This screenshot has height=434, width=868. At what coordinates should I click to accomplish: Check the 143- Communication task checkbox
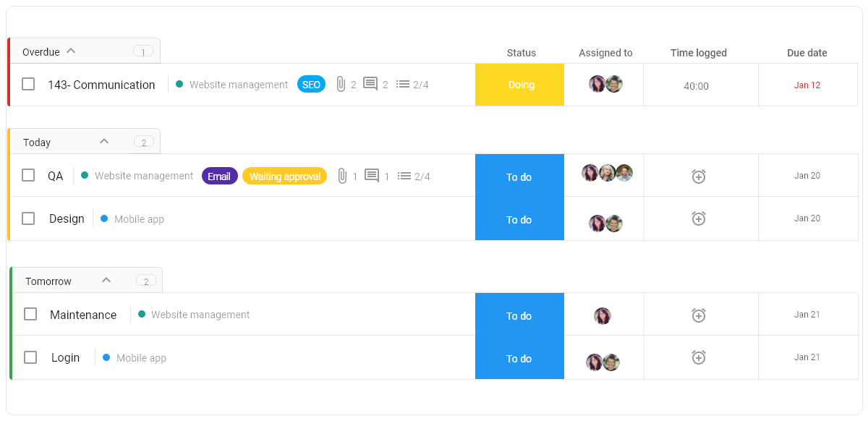[x=28, y=84]
